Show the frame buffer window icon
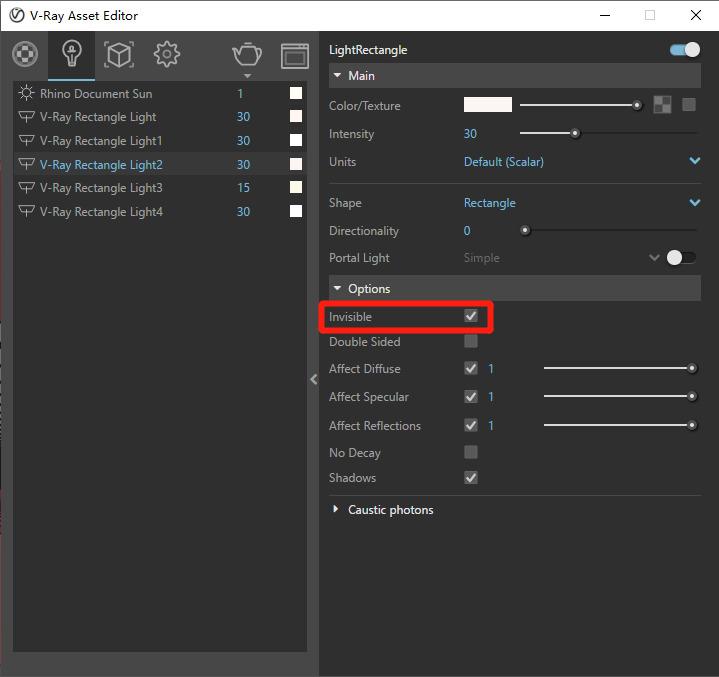This screenshot has height=677, width=719. 295,56
